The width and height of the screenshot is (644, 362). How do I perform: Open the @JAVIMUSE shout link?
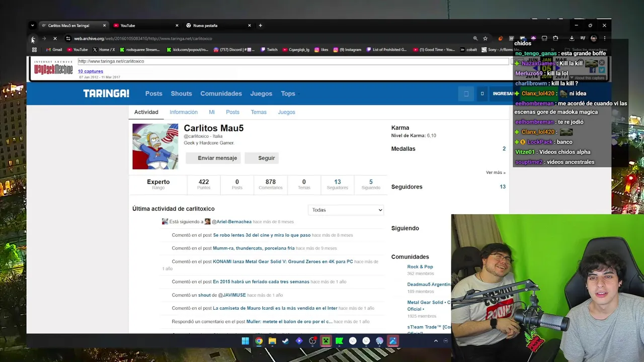click(x=232, y=295)
